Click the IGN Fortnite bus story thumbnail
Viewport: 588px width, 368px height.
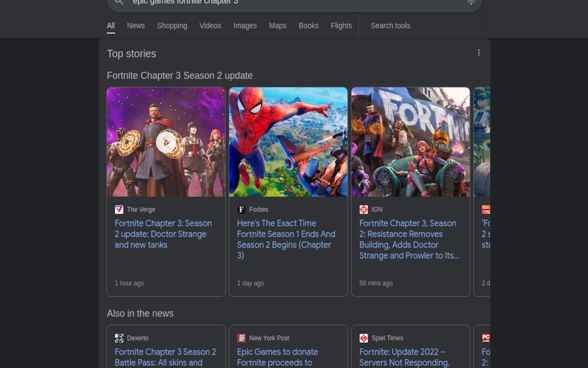[x=411, y=142]
